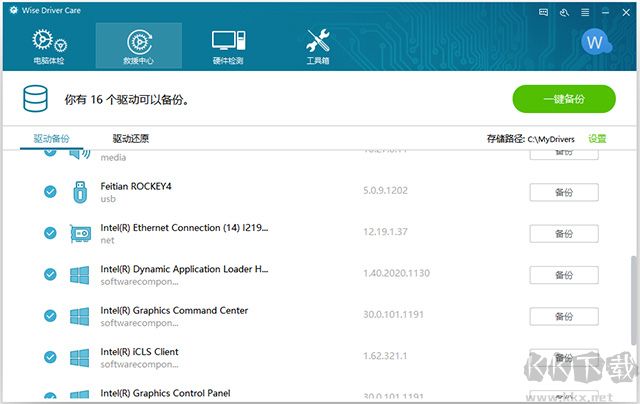Select Intel(R) Graphics Control Panel text
The height and width of the screenshot is (404, 640).
click(x=165, y=393)
